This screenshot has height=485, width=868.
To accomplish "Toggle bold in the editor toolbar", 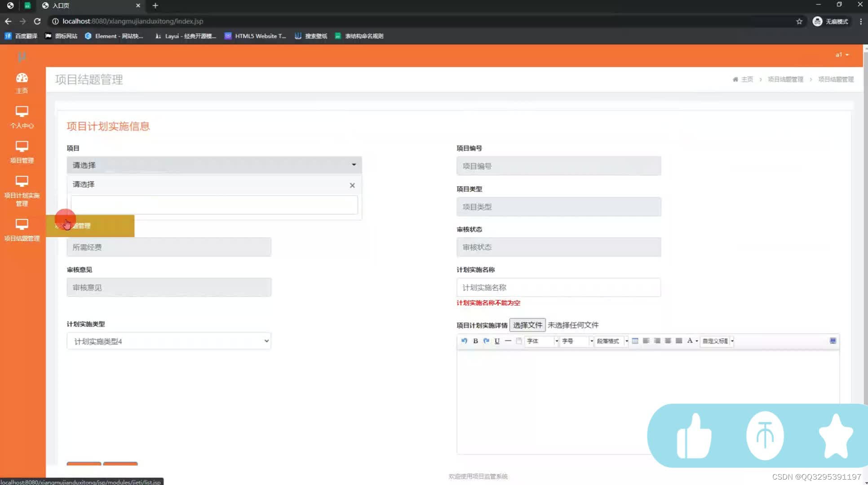I will (475, 341).
